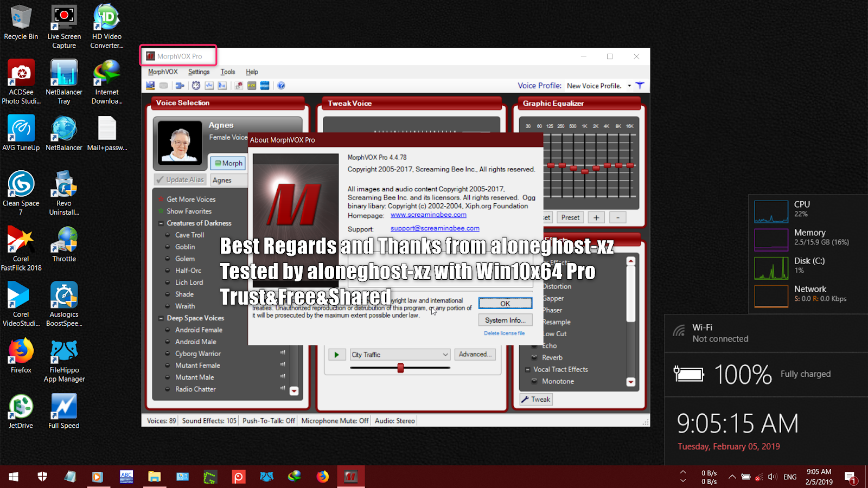868x488 pixels.
Task: Collapse the Vocal Tract Effects group
Action: [x=528, y=370]
